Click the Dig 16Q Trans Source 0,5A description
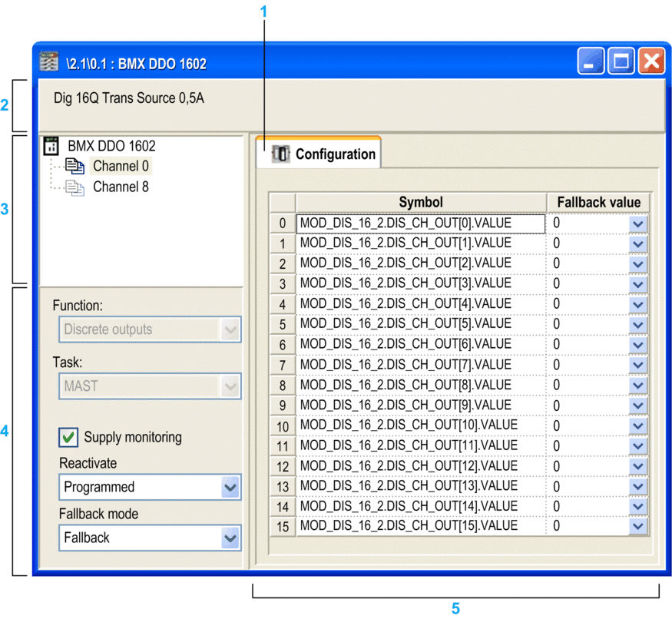 128,98
